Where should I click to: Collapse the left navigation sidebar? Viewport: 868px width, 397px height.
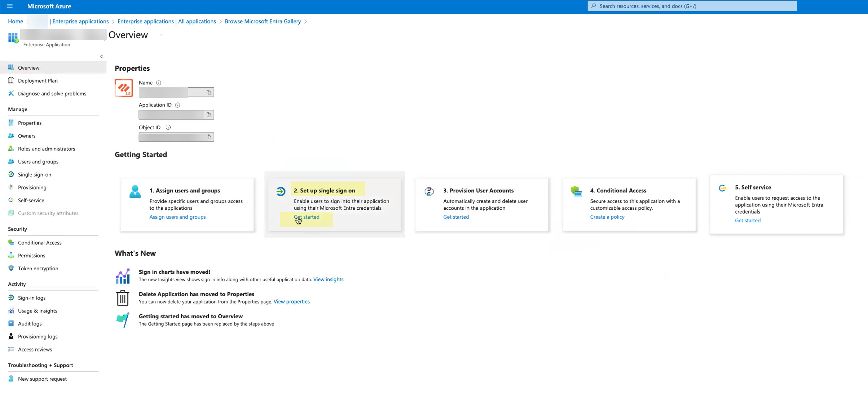point(102,56)
